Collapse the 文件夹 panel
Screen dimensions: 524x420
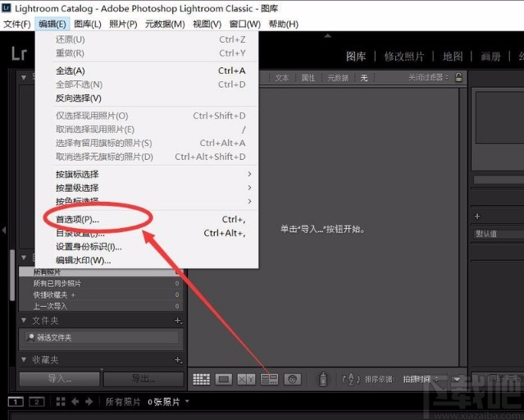coord(24,321)
